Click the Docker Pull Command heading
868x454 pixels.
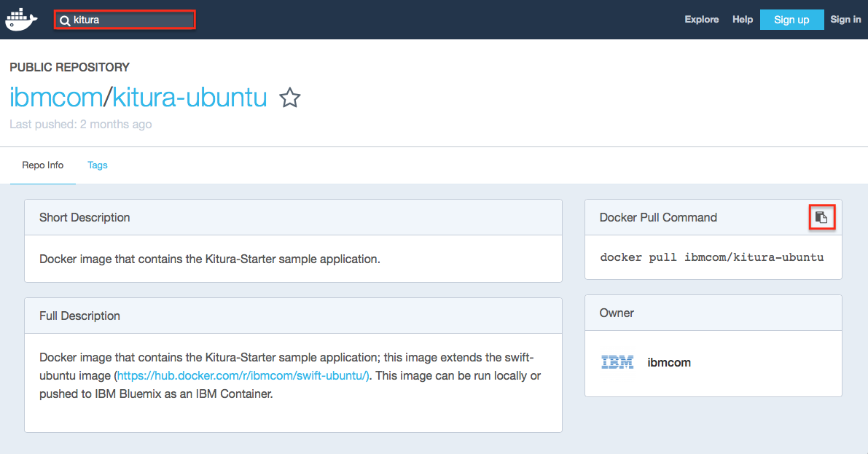coord(658,218)
